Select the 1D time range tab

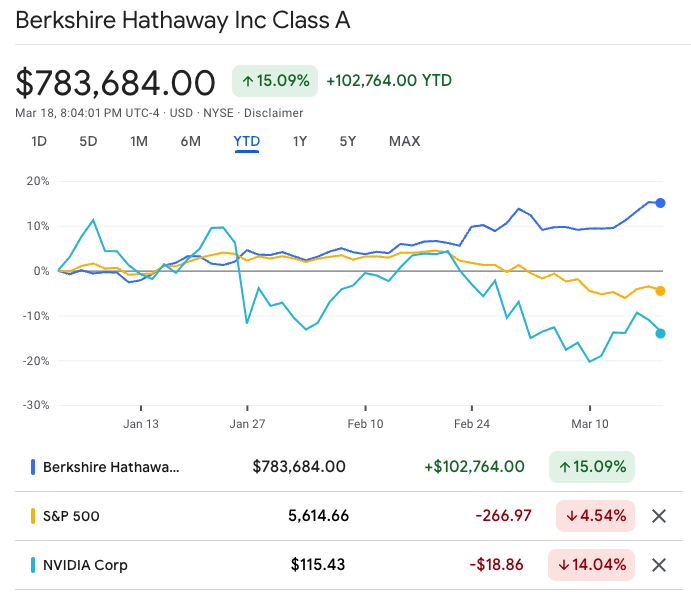[39, 141]
